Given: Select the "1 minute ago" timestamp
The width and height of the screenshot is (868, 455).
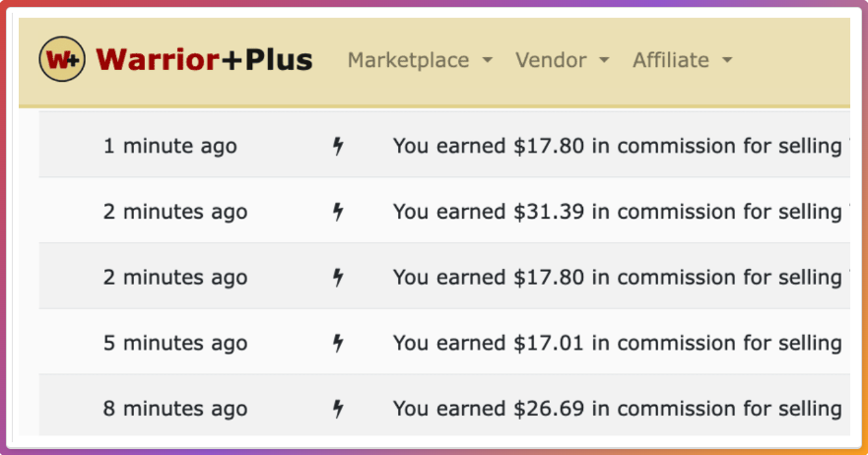Looking at the screenshot, I should (x=169, y=147).
